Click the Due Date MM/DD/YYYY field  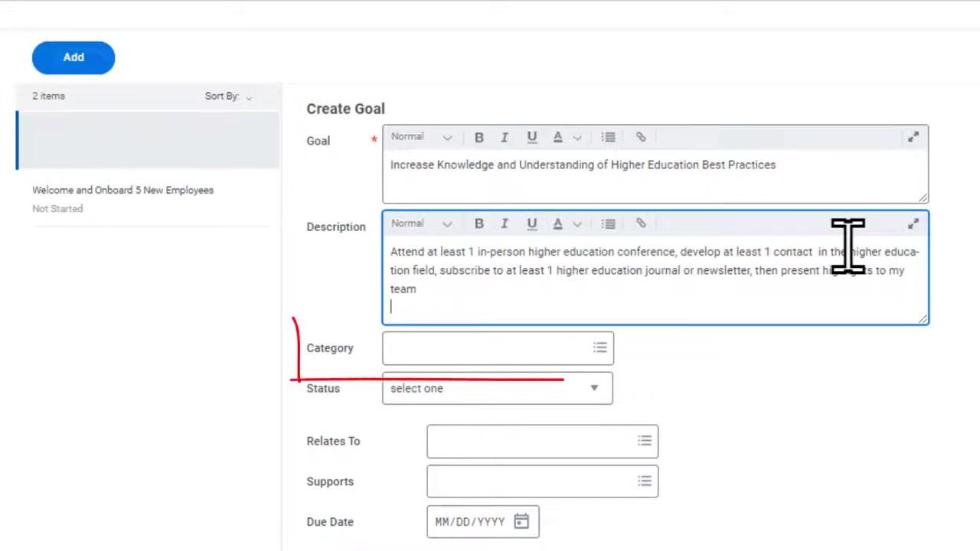click(470, 522)
